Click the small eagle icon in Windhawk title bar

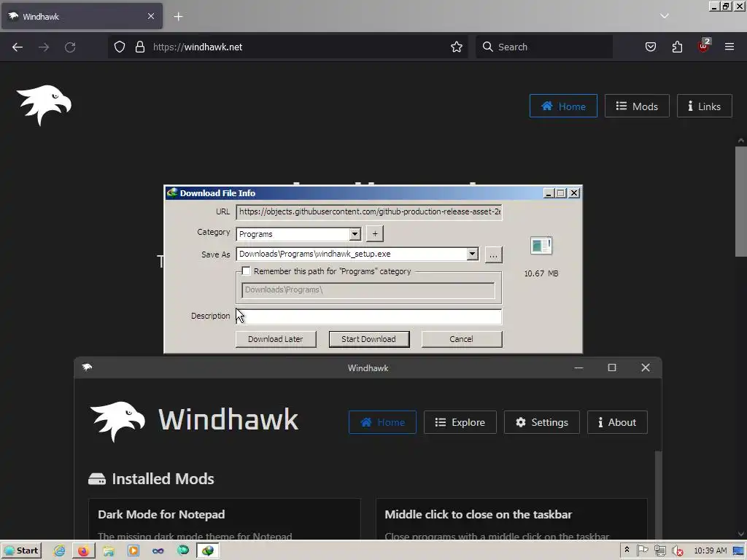pyautogui.click(x=88, y=367)
